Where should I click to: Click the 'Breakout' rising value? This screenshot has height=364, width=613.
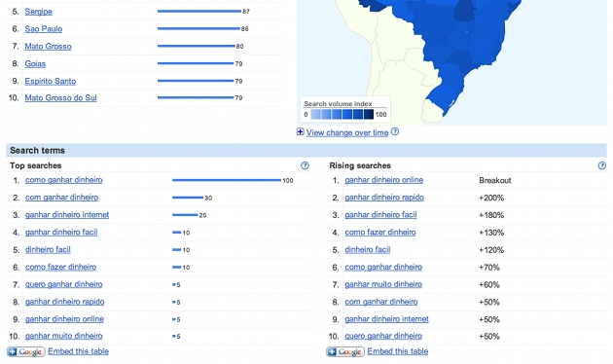click(495, 180)
